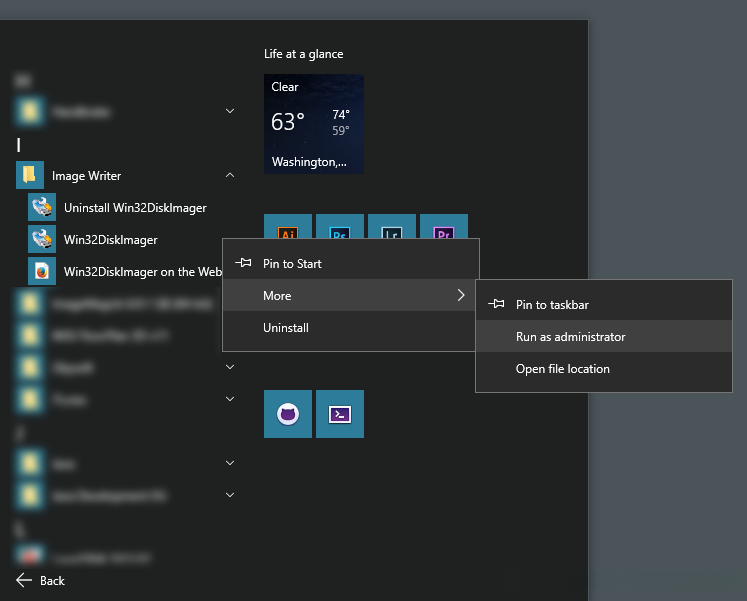
Task: Choose Pin to Start in context menu
Action: tap(292, 264)
